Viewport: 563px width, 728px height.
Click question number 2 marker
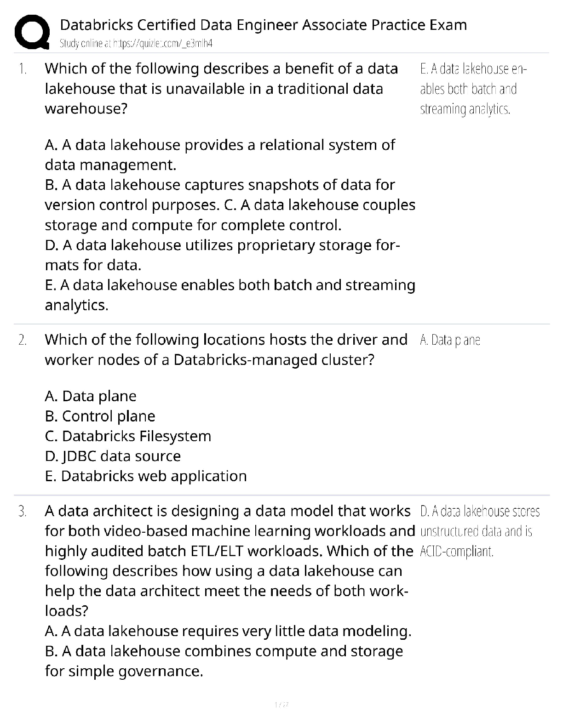(x=23, y=340)
